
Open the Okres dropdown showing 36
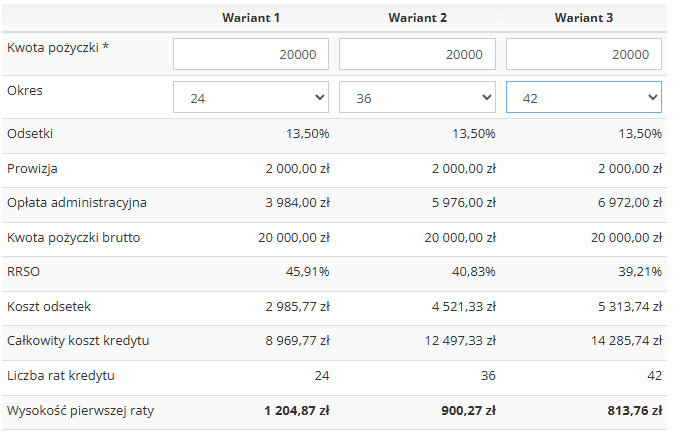(x=417, y=97)
